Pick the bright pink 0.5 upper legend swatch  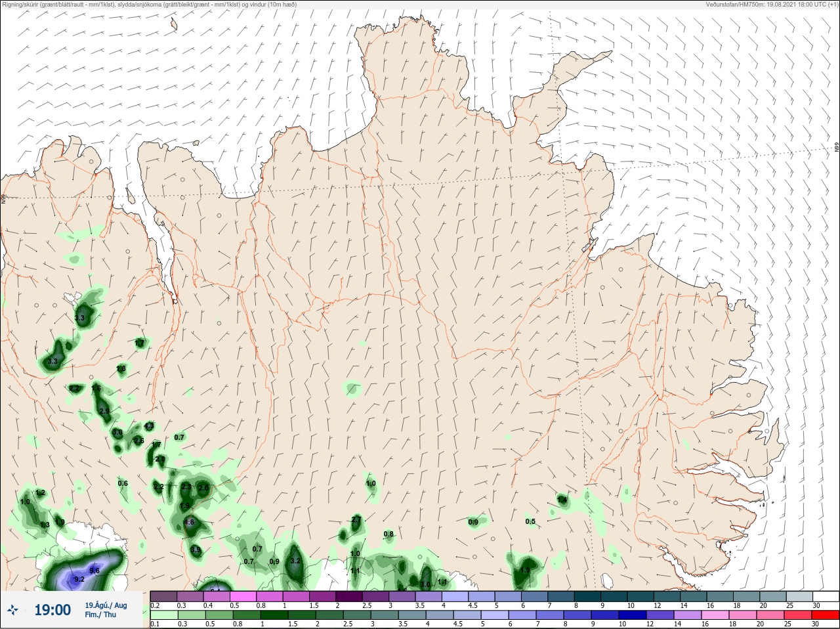(243, 596)
